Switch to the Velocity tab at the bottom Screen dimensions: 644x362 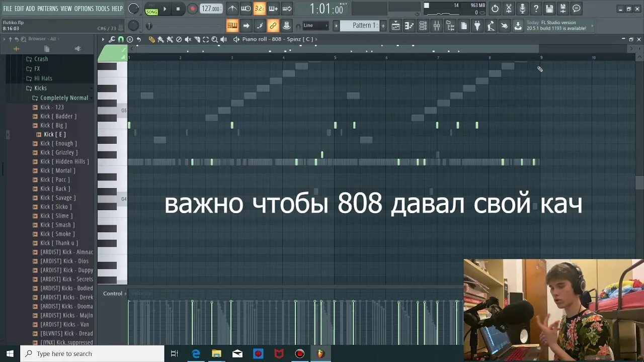click(x=140, y=293)
